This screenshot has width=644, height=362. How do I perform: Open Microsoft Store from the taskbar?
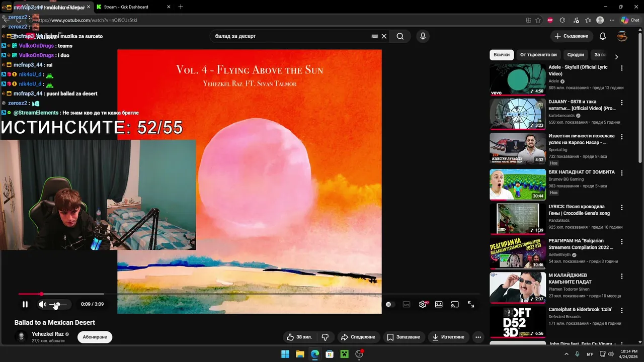click(330, 354)
